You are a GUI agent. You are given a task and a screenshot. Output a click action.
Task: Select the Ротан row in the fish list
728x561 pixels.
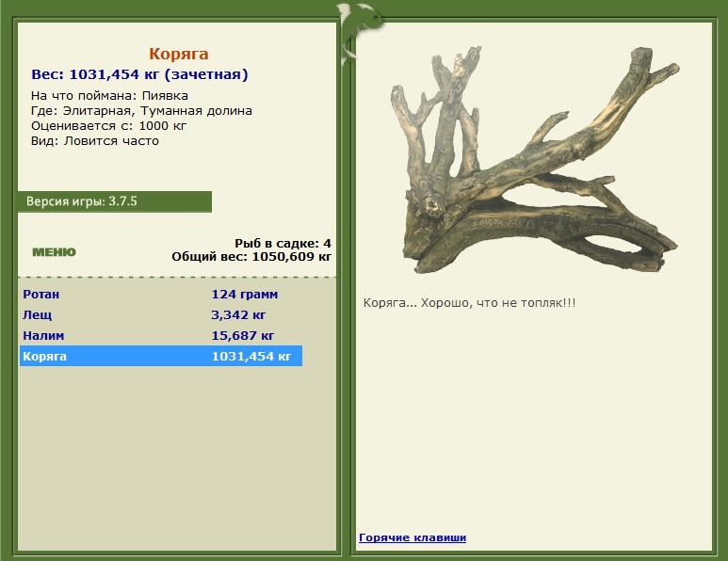pos(161,295)
